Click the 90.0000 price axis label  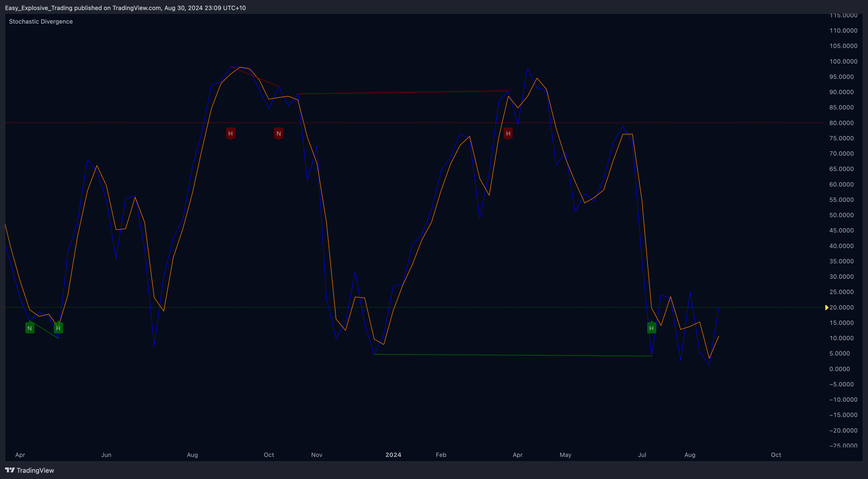(841, 92)
